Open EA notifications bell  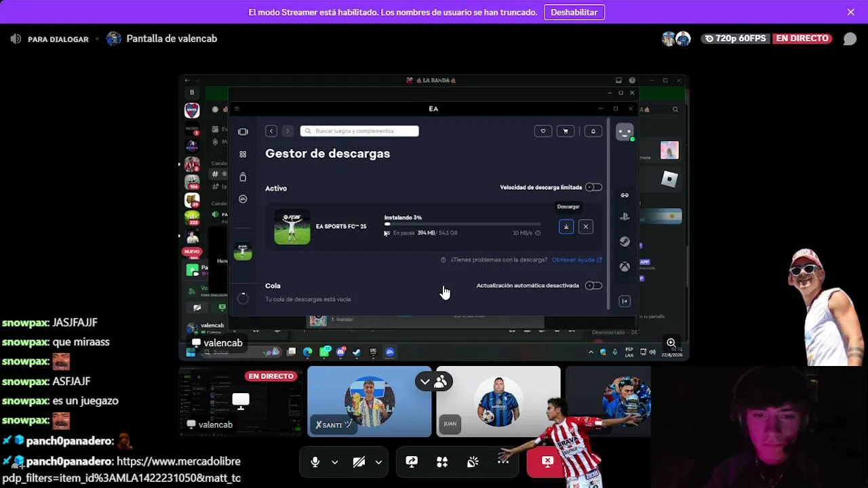tap(593, 131)
